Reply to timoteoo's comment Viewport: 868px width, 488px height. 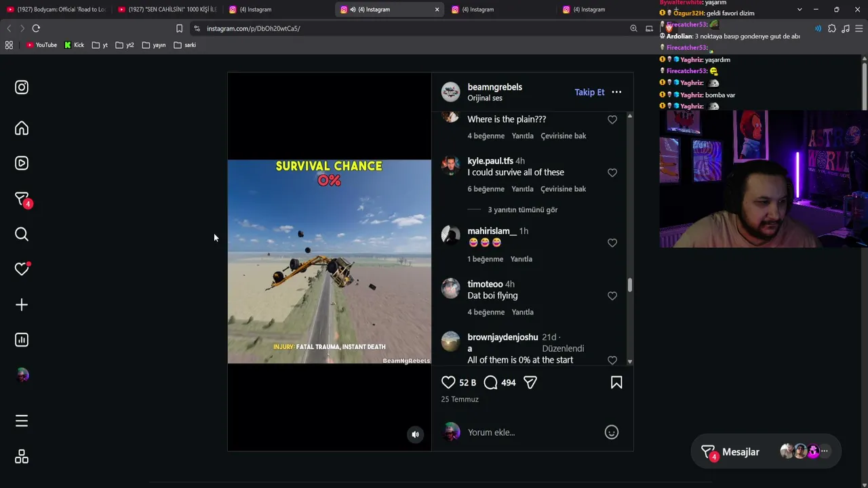pos(522,312)
